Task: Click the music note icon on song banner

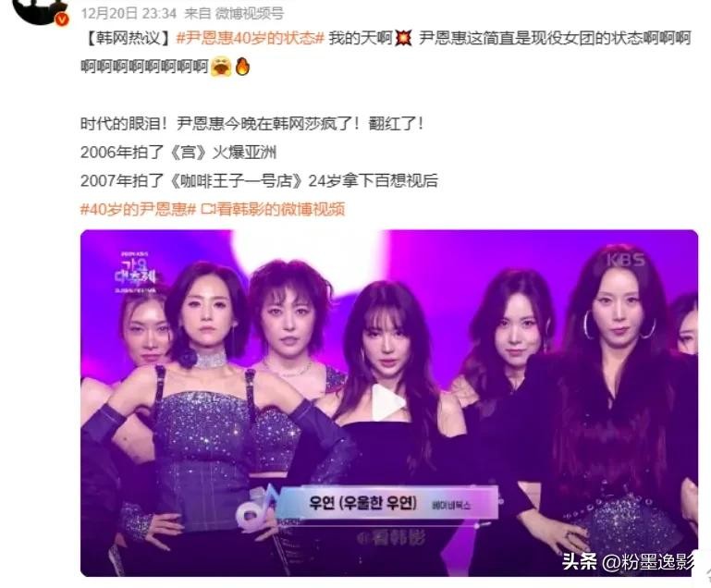Action: (x=256, y=508)
